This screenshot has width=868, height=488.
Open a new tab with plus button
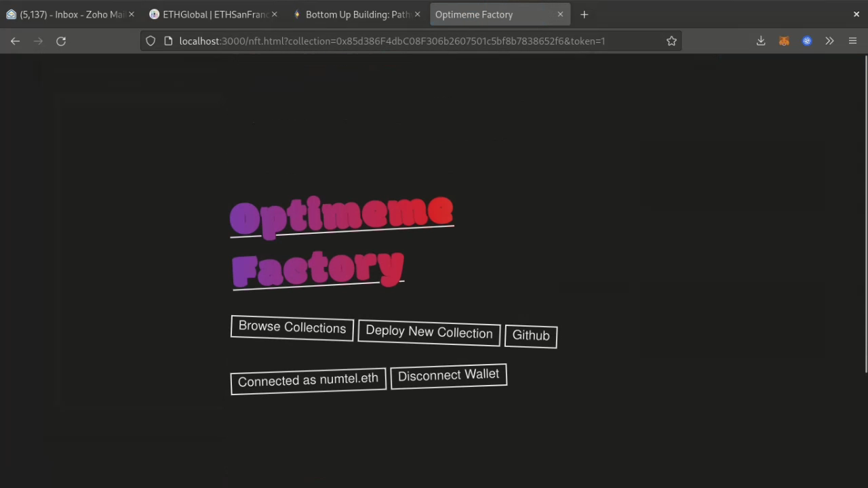[584, 14]
